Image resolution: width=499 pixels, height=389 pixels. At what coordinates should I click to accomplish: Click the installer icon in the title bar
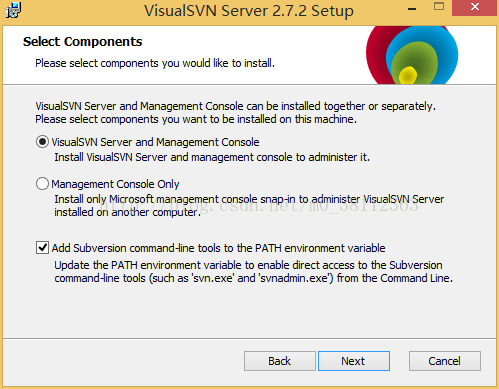(x=13, y=10)
